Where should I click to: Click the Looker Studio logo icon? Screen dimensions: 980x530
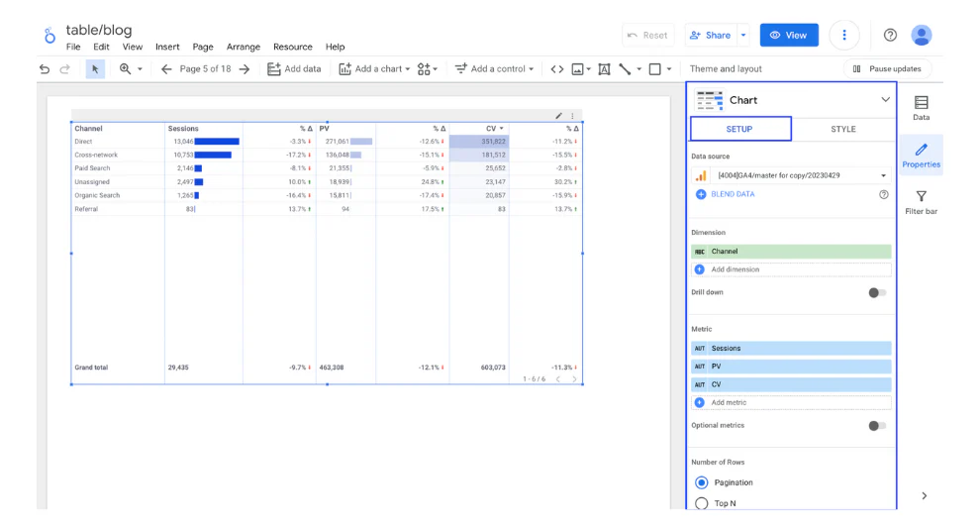(49, 35)
